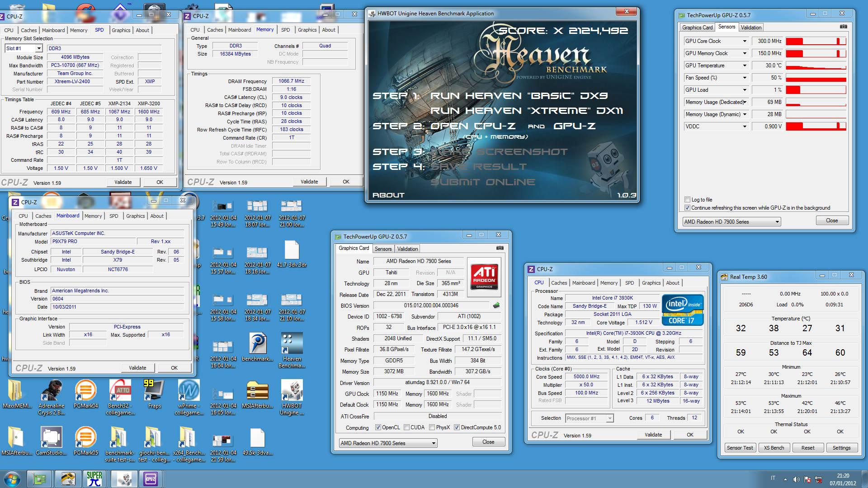Click XS Bench button in Real Temp
This screenshot has width=868, height=488.
774,448
